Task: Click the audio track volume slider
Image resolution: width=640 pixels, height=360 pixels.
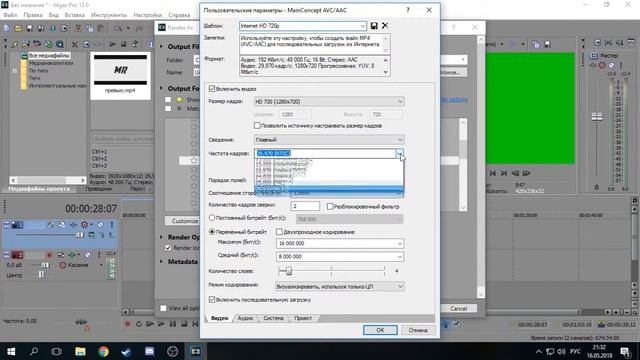Action: pos(45,265)
